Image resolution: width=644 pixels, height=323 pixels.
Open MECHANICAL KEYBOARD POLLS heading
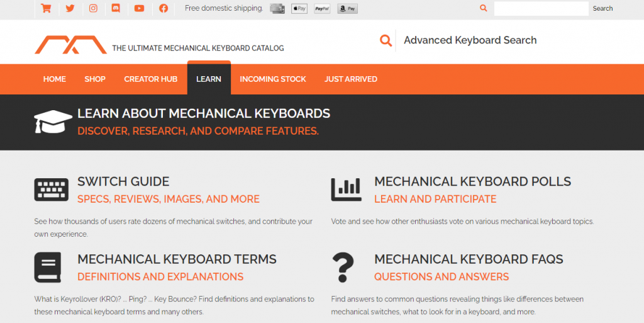pos(472,181)
